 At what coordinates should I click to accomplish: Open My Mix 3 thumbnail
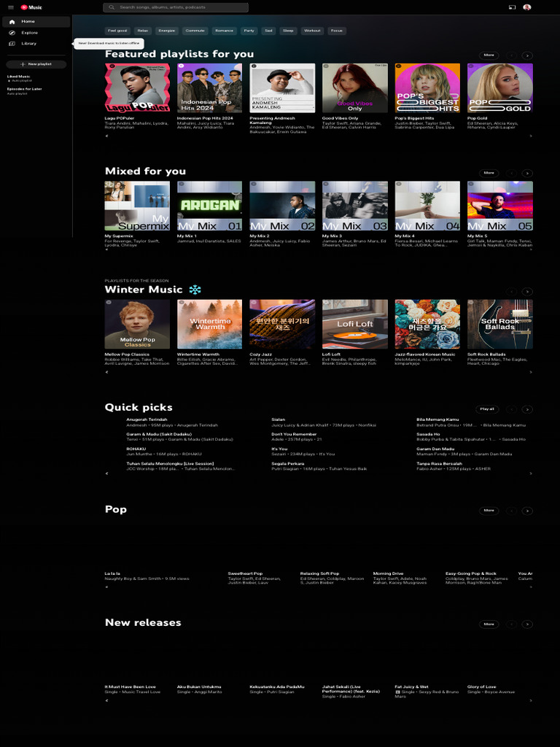click(x=355, y=206)
